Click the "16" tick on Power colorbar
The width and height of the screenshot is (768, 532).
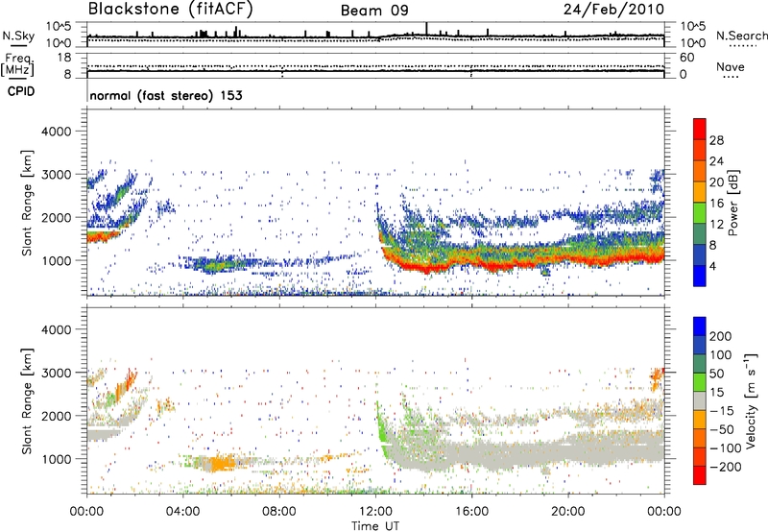(716, 204)
